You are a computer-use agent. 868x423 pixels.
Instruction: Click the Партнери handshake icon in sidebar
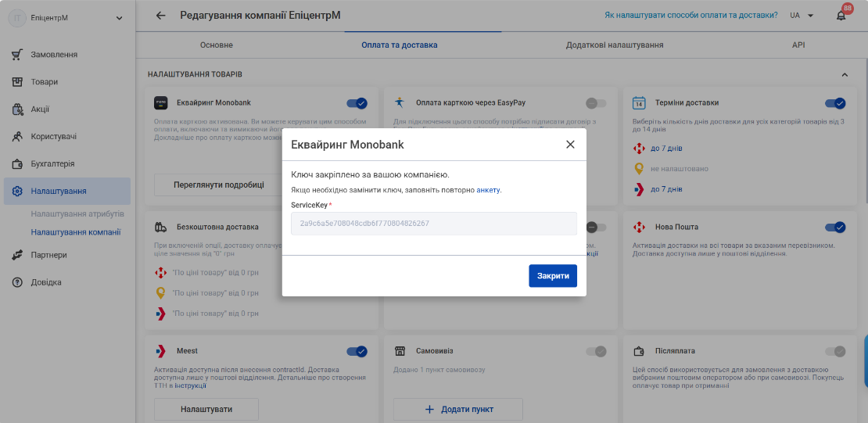click(x=17, y=255)
